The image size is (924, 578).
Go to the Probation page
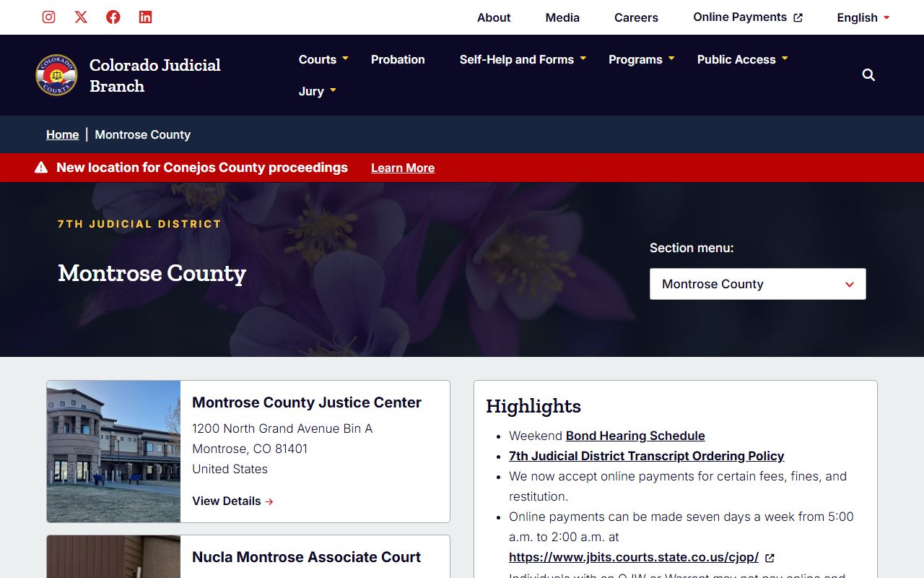[398, 59]
